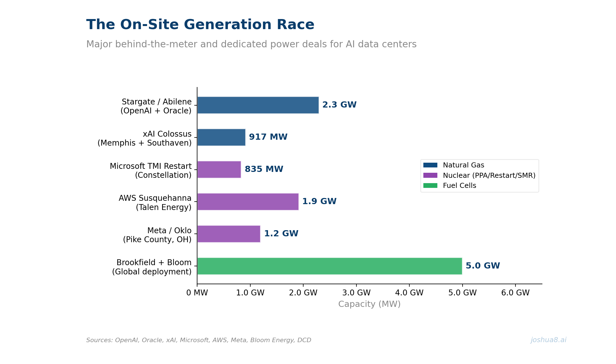Click the 'xAI Colossus (Memphis + Southaven)' axis label
Image resolution: width=616 pixels, height=364 pixels.
coord(144,138)
